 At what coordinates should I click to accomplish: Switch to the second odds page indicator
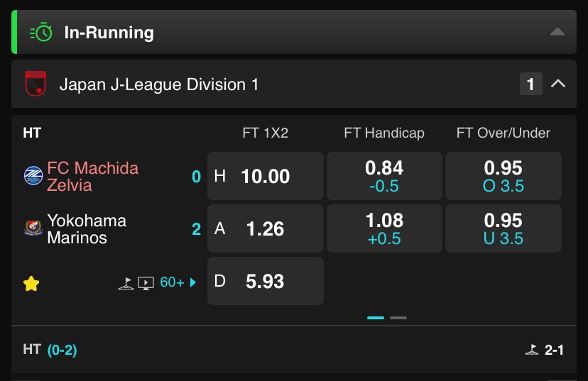[x=398, y=318]
